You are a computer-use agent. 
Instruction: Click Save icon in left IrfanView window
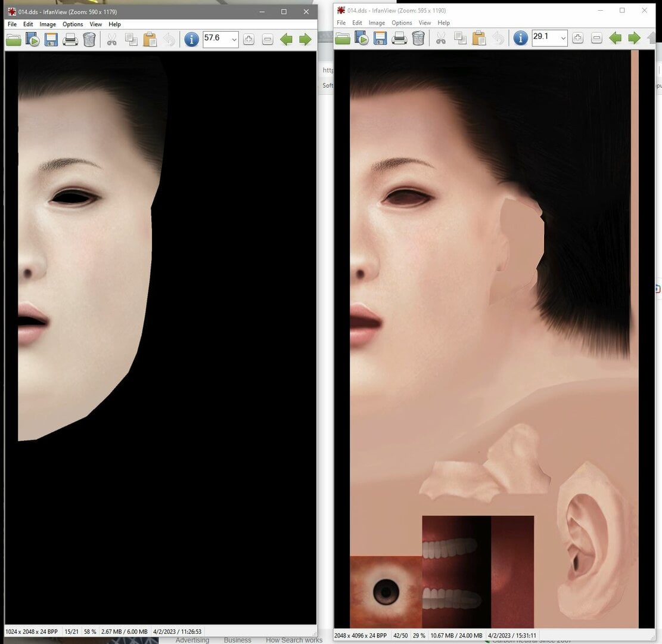(x=51, y=40)
